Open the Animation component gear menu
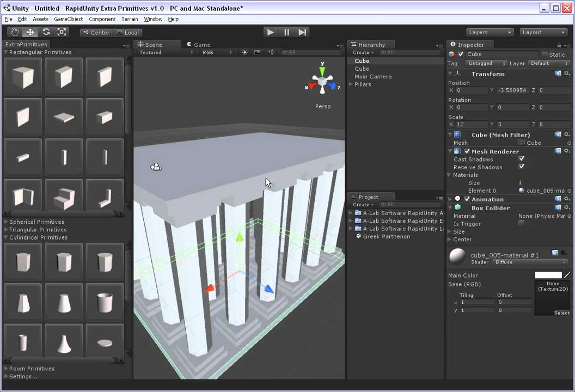 [x=567, y=199]
